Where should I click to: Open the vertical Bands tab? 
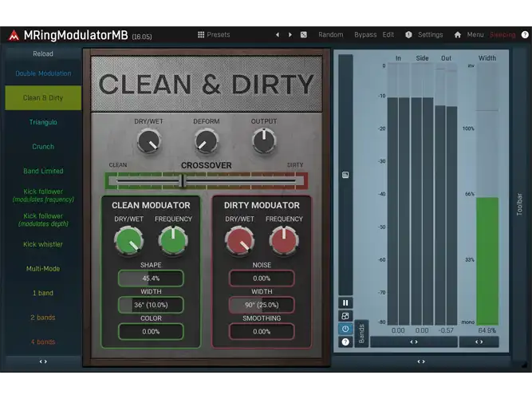[x=361, y=334]
